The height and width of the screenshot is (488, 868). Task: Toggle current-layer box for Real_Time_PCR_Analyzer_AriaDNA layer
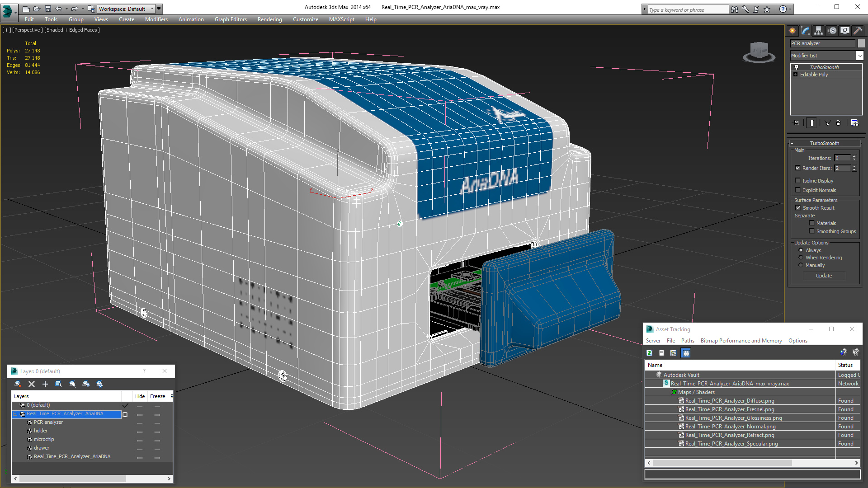pyautogui.click(x=125, y=414)
